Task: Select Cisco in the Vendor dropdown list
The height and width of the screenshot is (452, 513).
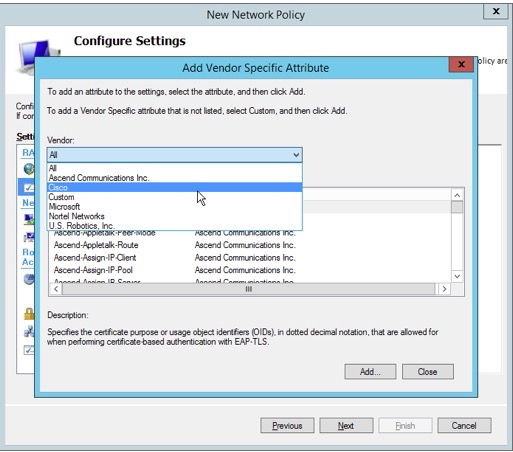Action: [175, 187]
